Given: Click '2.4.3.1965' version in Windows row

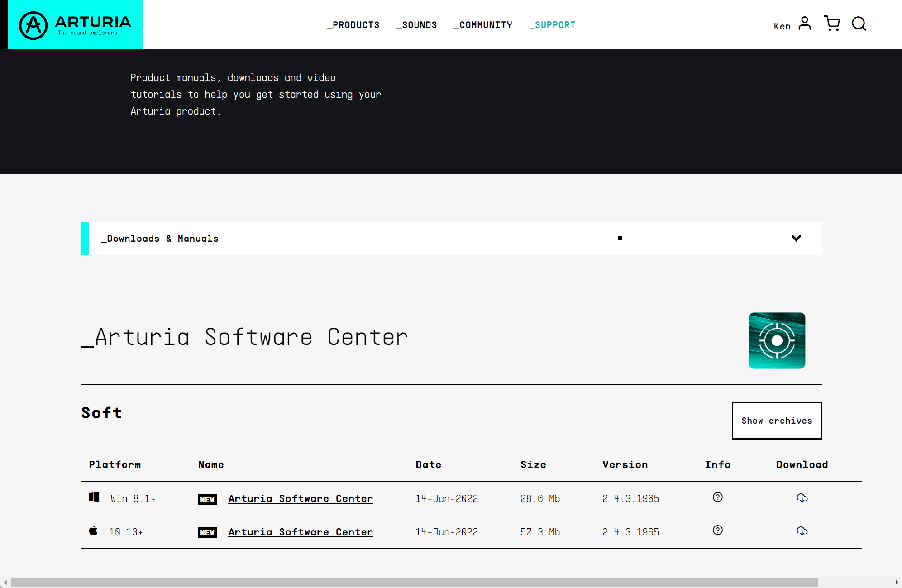Looking at the screenshot, I should pyautogui.click(x=630, y=498).
